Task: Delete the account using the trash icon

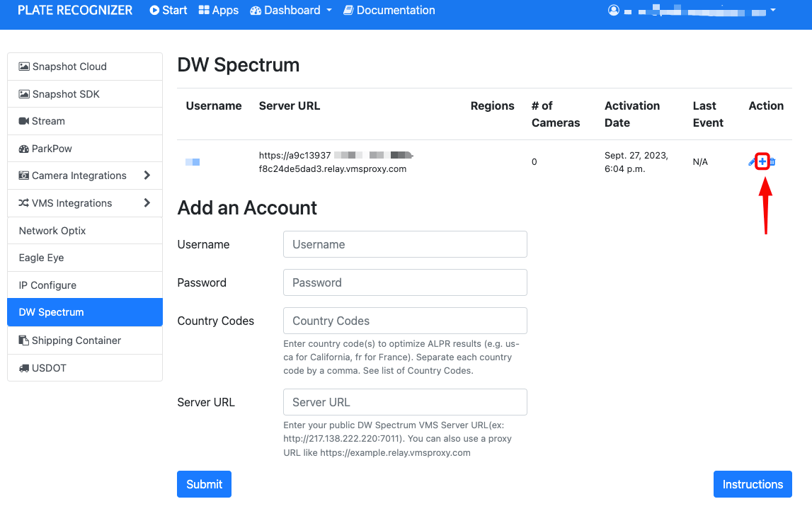Action: 773,161
